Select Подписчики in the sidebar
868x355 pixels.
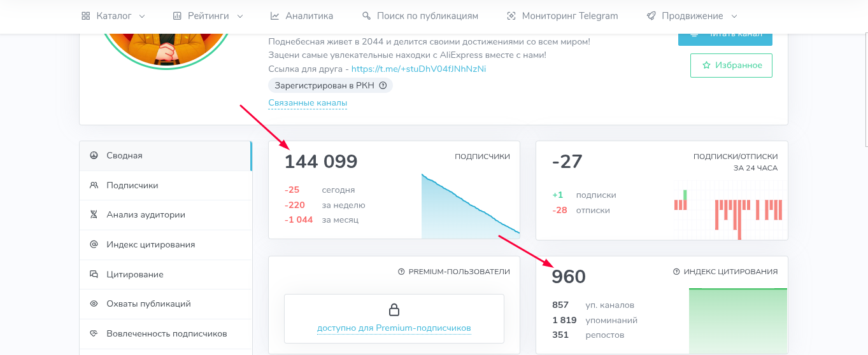point(166,186)
